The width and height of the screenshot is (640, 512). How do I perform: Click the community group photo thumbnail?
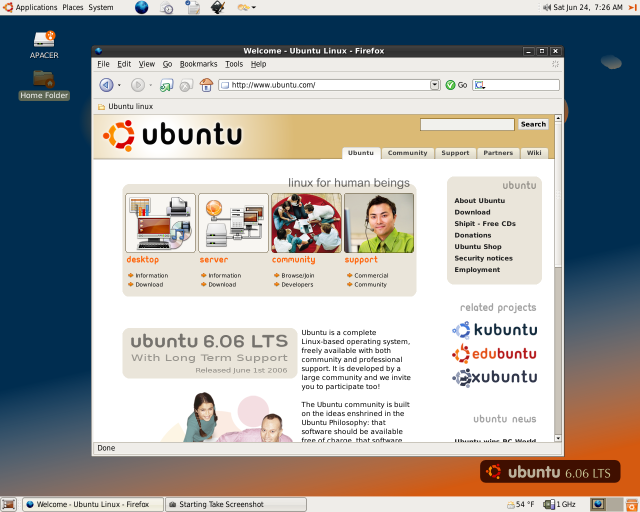coord(306,223)
